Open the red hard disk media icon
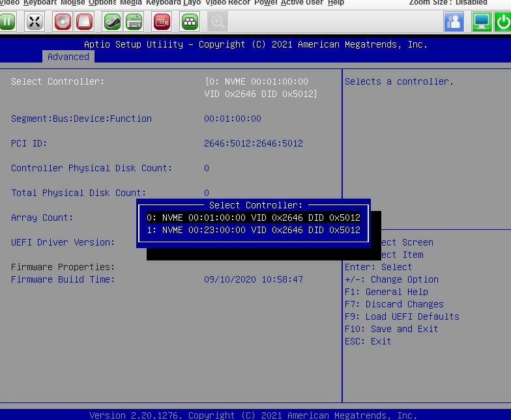Viewport: 511px width, 420px height. click(x=84, y=22)
